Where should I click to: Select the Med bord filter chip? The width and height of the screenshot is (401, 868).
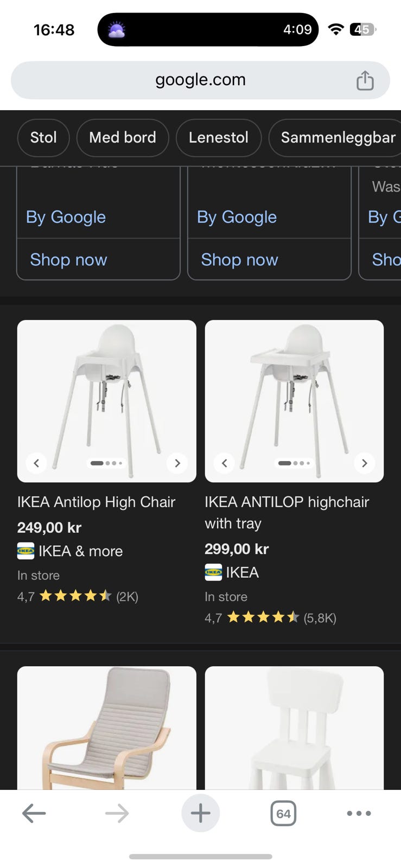tap(123, 138)
